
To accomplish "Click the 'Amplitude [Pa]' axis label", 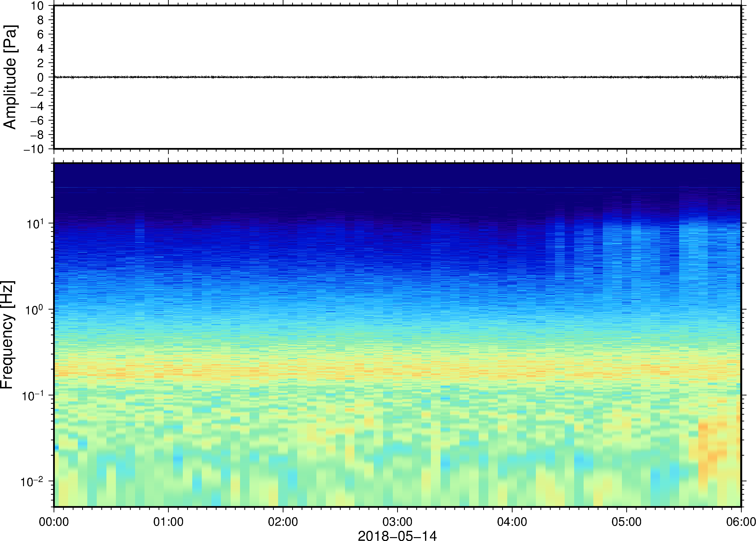I will click(10, 77).
